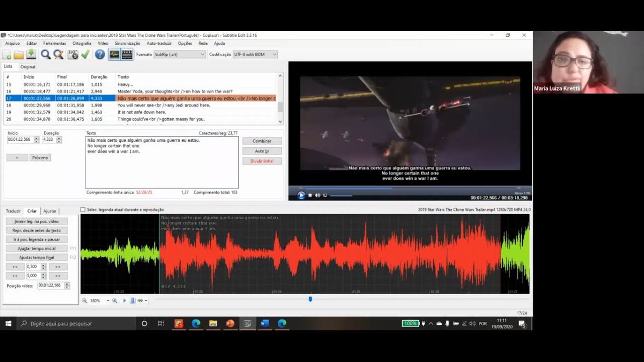The width and height of the screenshot is (644, 362).
Task: Open the waveform zoom 180% dropdown
Action: point(108,301)
